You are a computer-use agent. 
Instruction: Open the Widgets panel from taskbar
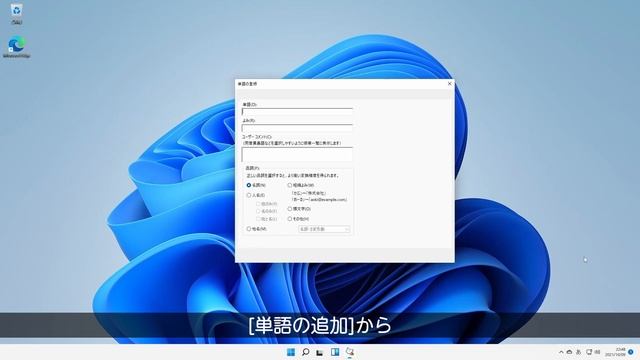335,352
